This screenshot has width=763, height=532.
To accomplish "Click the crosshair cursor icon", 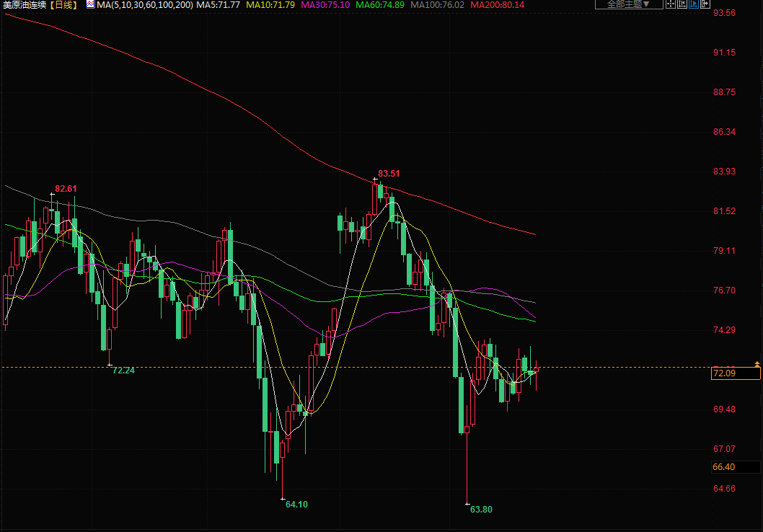I will tap(670, 4).
